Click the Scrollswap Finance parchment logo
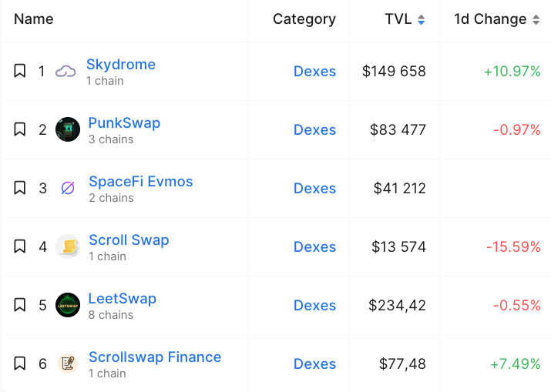 (68, 364)
